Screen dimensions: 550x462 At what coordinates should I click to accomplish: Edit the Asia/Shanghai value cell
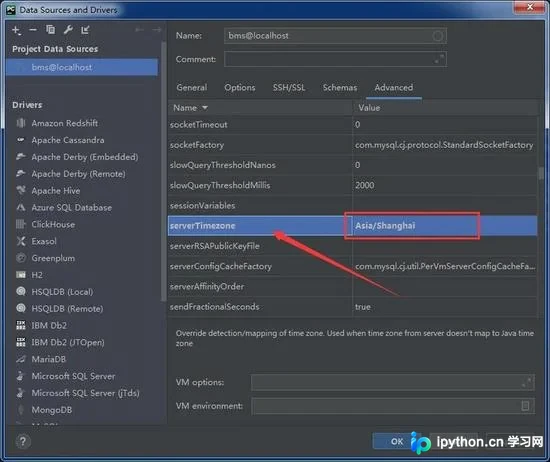coord(444,226)
